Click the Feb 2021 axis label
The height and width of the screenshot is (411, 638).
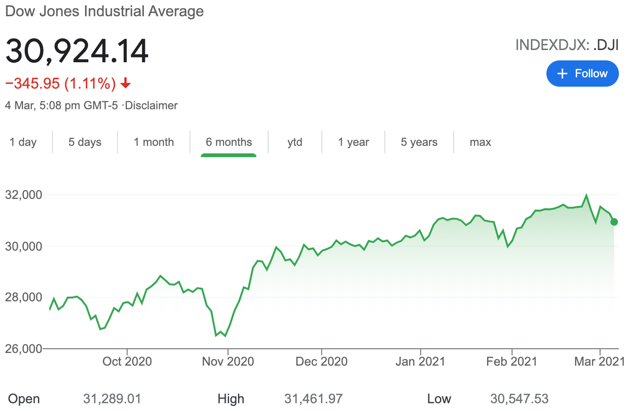(512, 361)
